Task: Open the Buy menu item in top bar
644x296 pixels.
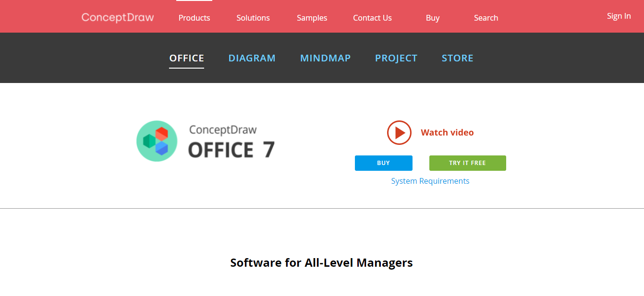Action: click(x=432, y=18)
